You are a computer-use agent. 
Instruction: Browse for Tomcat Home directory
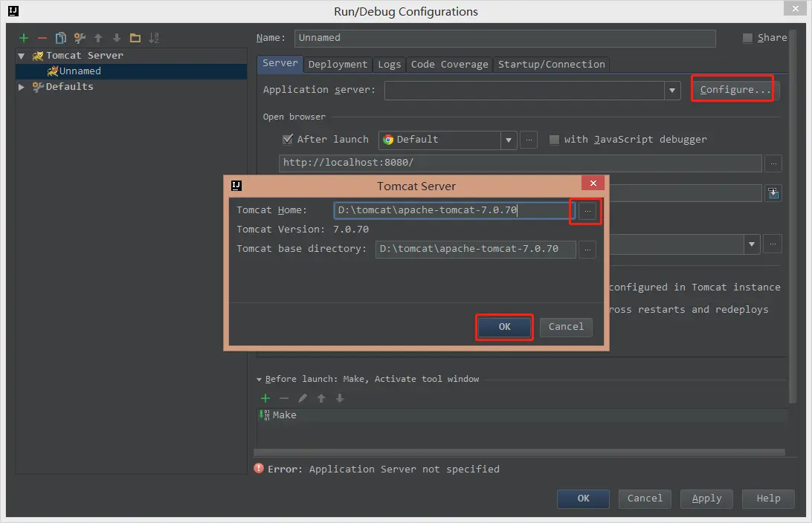[x=587, y=211]
